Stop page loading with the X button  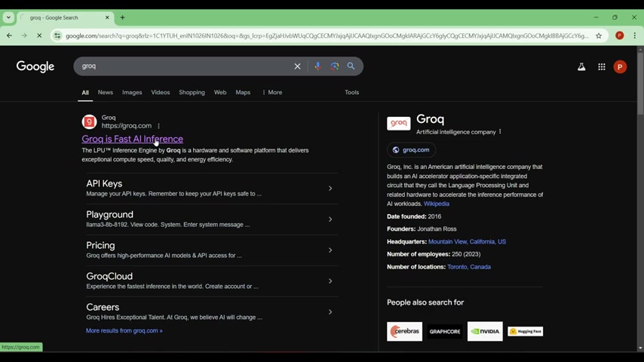(x=39, y=35)
